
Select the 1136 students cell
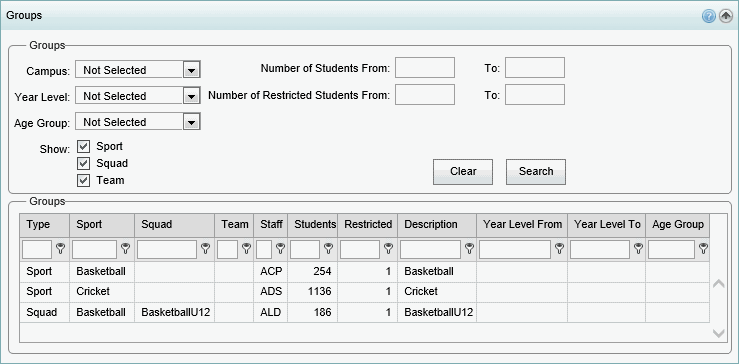point(312,292)
